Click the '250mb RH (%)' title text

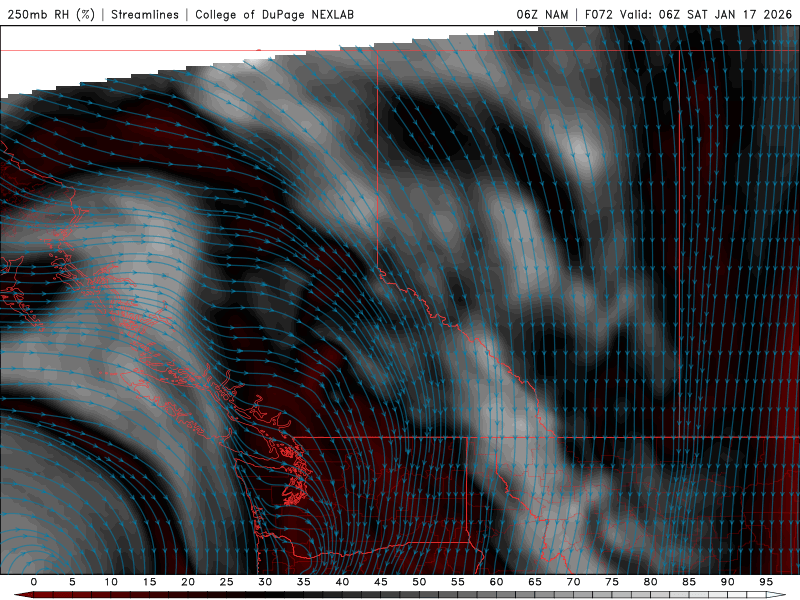tap(51, 14)
